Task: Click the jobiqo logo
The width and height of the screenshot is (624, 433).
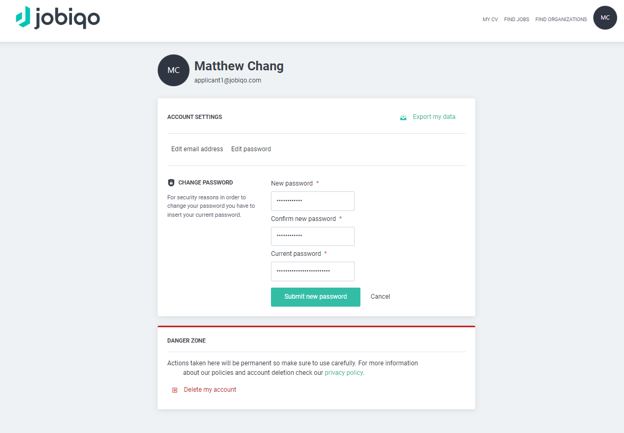Action: tap(58, 18)
